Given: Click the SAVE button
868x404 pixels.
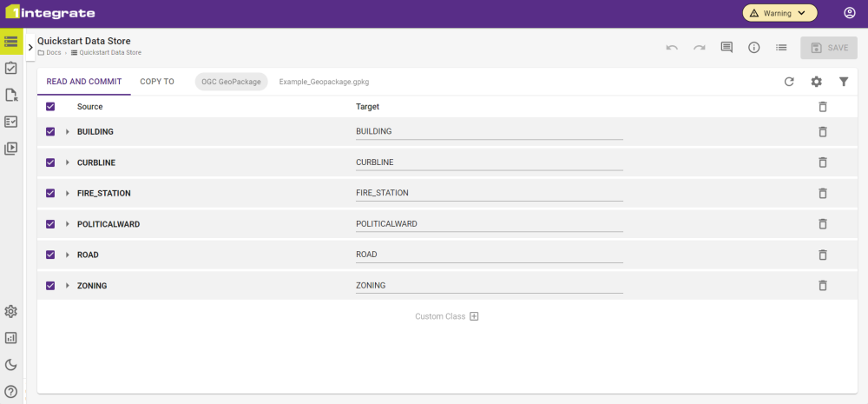Looking at the screenshot, I should (829, 48).
